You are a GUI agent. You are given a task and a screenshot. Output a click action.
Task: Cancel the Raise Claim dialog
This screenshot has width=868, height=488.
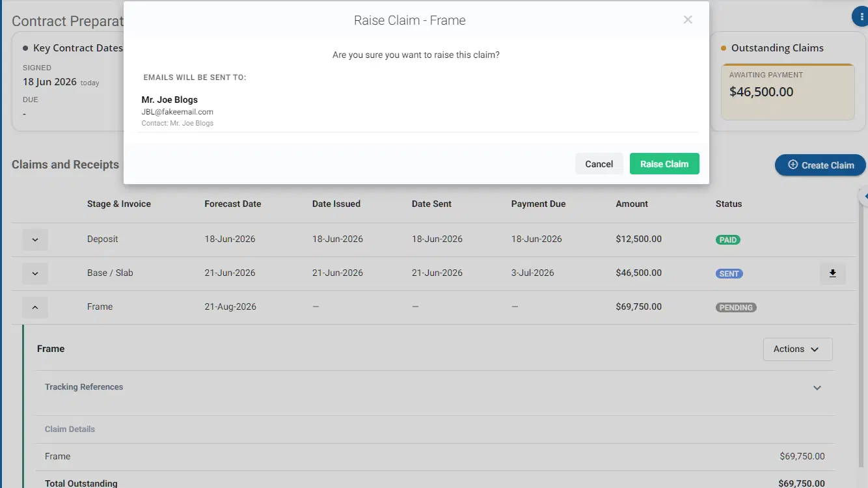tap(599, 164)
